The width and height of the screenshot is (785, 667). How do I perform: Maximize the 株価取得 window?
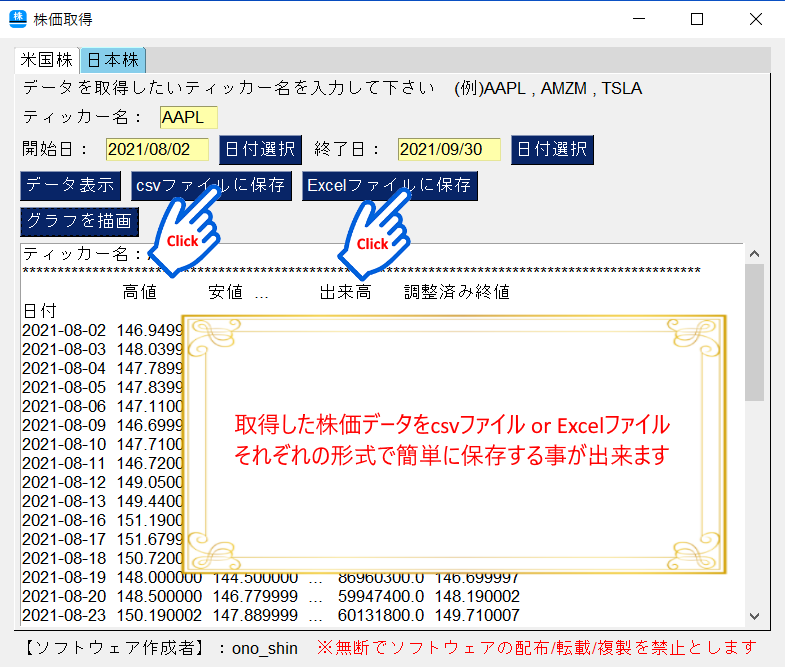pos(697,19)
